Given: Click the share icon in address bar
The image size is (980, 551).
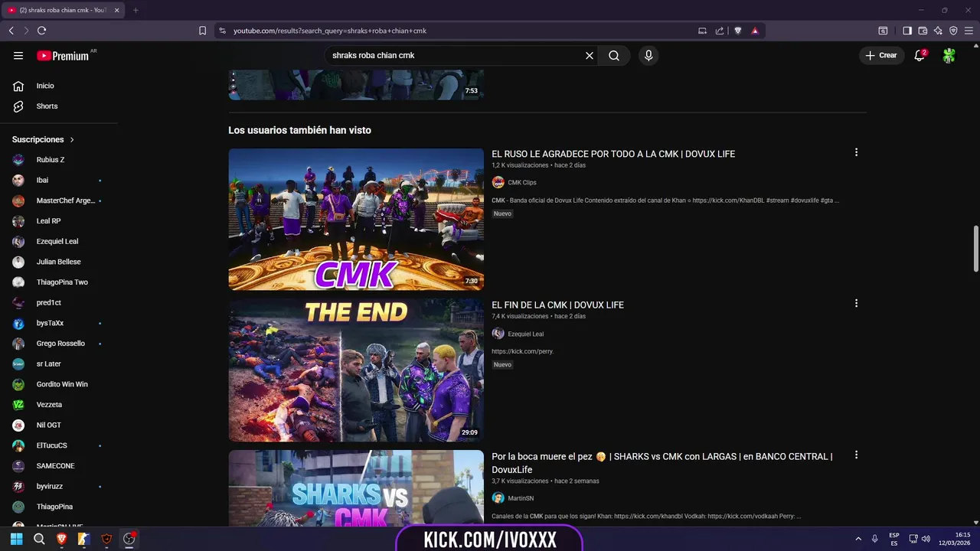Looking at the screenshot, I should pyautogui.click(x=720, y=31).
